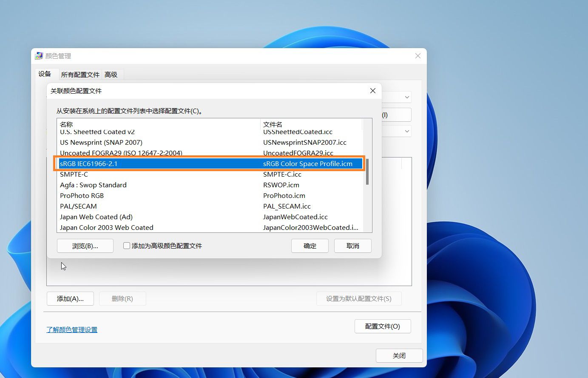Switch to the 所有配置文件 tab
Viewport: 588px width, 378px height.
click(80, 74)
